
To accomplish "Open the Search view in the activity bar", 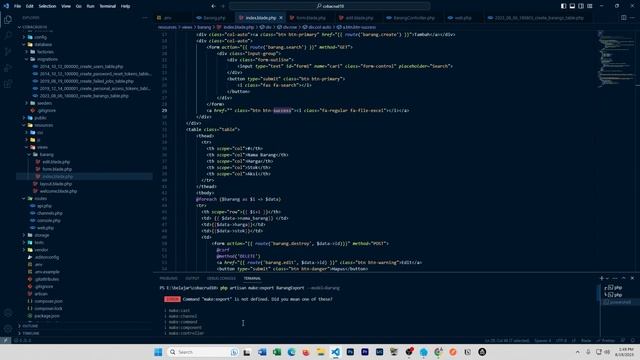I will point(8,36).
